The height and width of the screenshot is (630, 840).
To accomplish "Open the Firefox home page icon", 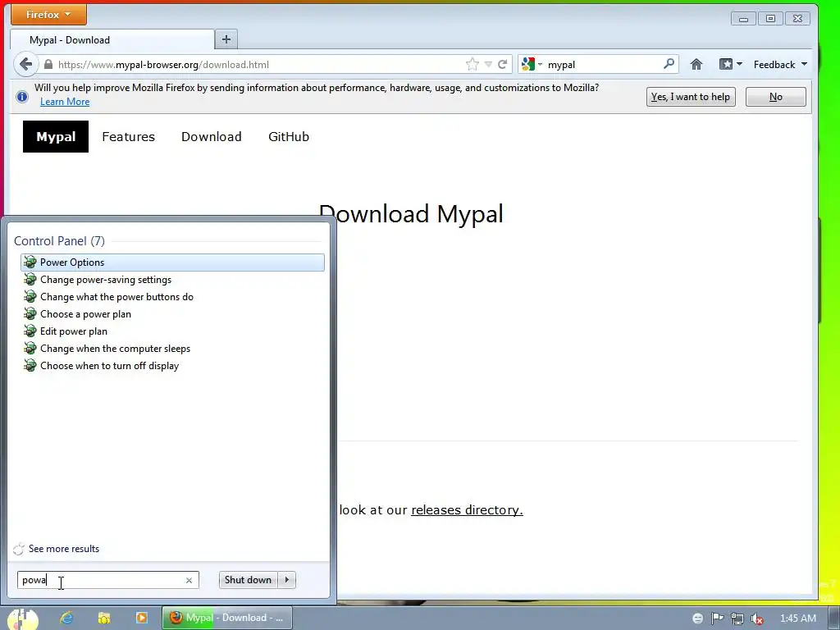I will [x=696, y=64].
